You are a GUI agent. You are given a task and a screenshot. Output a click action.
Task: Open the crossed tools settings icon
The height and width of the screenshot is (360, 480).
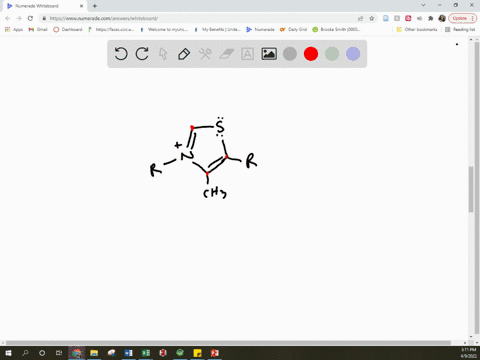205,54
